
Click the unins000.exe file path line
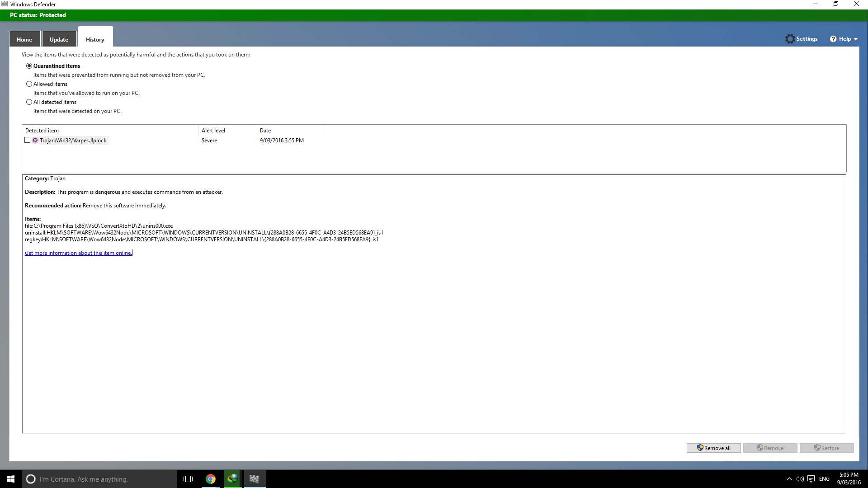[99, 226]
